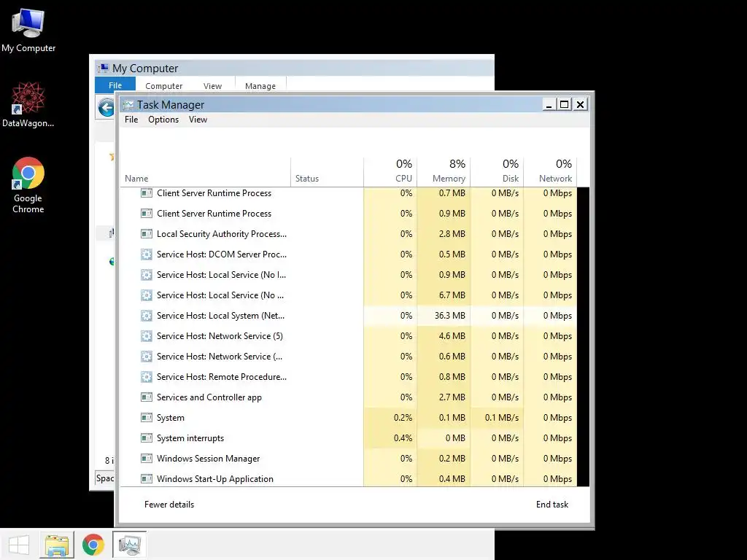Switch to the Manage tab in My Computer

pos(260,86)
